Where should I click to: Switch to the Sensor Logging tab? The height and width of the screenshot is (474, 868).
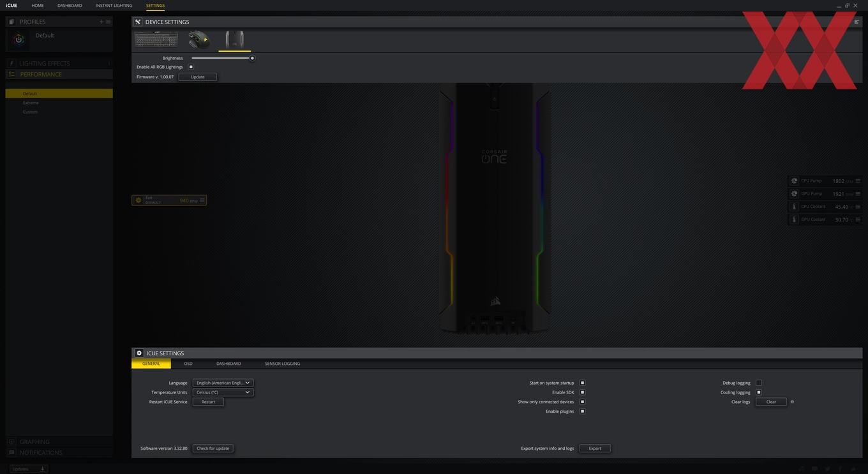click(282, 364)
